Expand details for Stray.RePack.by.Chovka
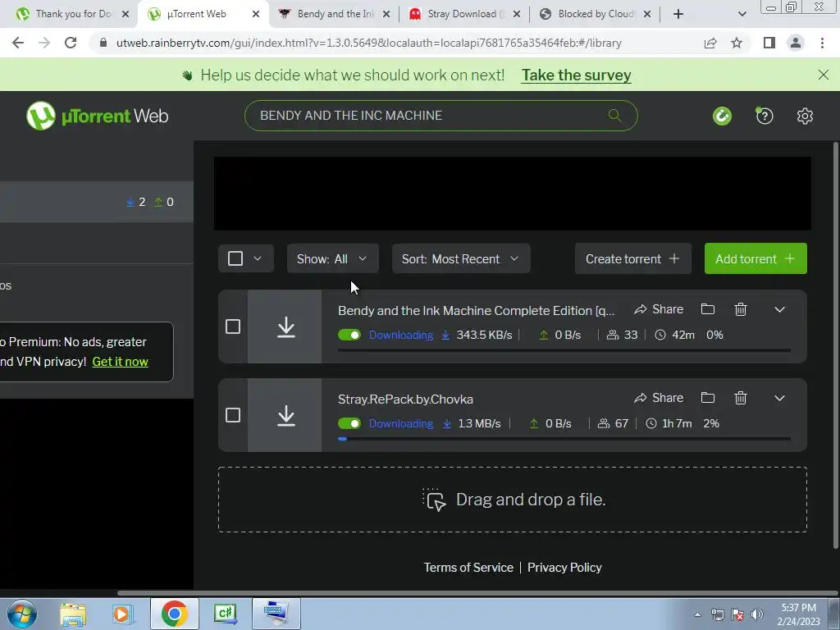The image size is (840, 630). point(779,398)
